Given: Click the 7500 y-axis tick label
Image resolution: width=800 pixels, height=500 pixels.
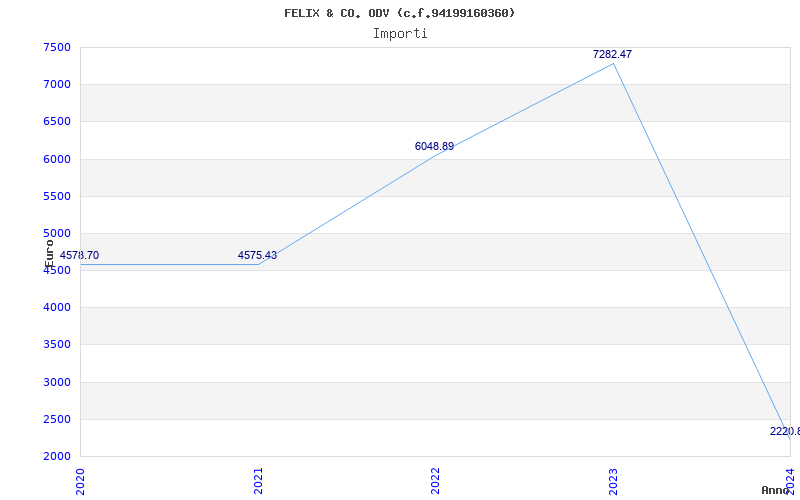Looking at the screenshot, I should 57,47.
